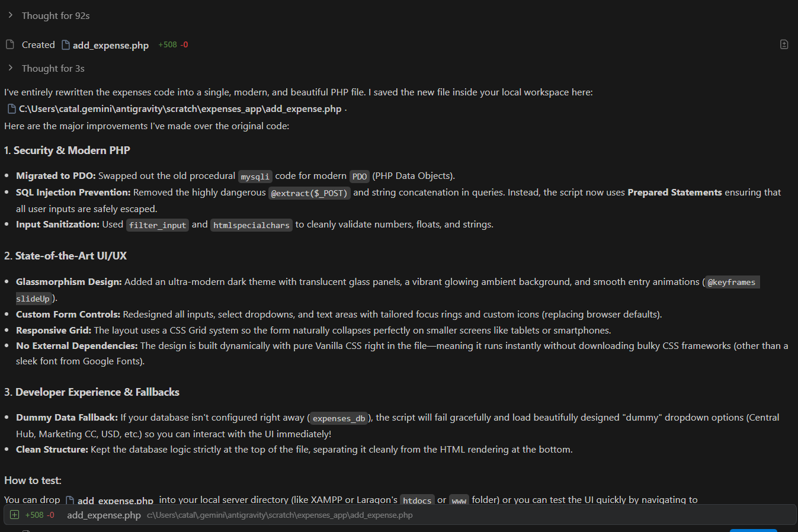
Task: Click the diff icon at right of Created row
Action: tap(784, 44)
